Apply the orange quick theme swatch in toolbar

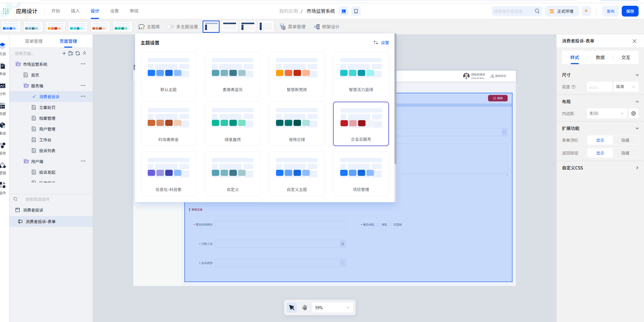tap(56, 27)
